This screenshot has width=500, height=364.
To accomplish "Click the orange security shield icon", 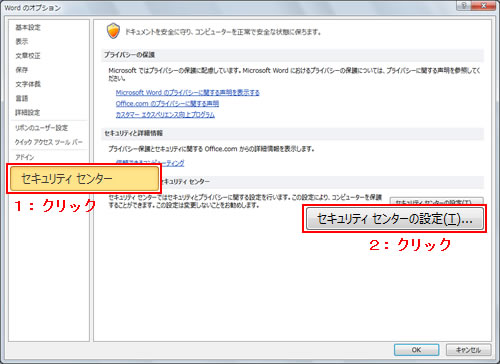I will 113,31.
